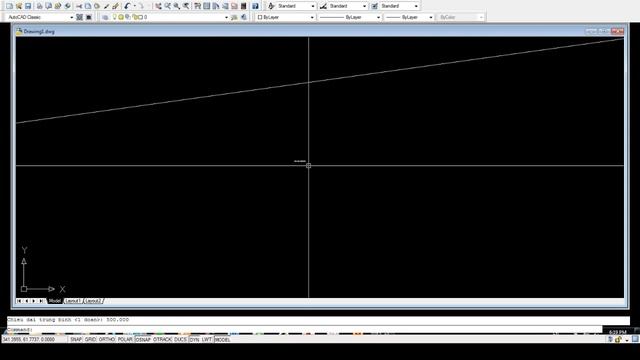Click the Paste icon
This screenshot has width=640, height=360.
click(x=97, y=6)
